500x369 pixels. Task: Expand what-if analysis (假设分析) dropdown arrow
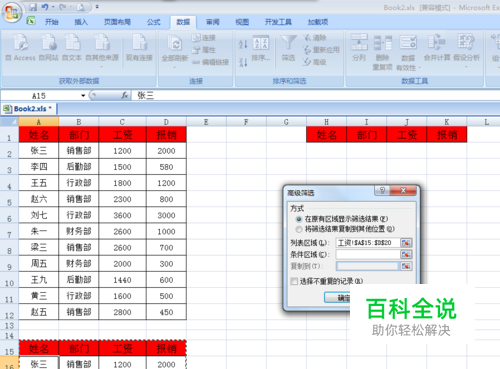(466, 67)
